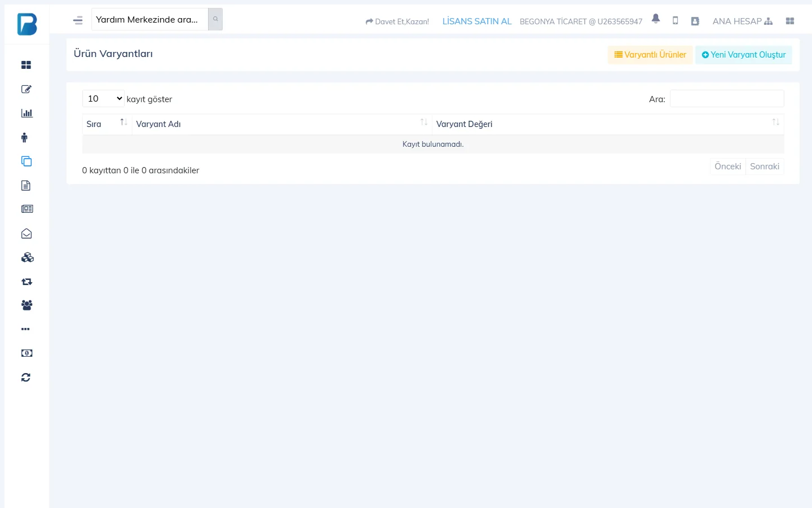Open the pencil edit icon in sidebar

click(26, 89)
